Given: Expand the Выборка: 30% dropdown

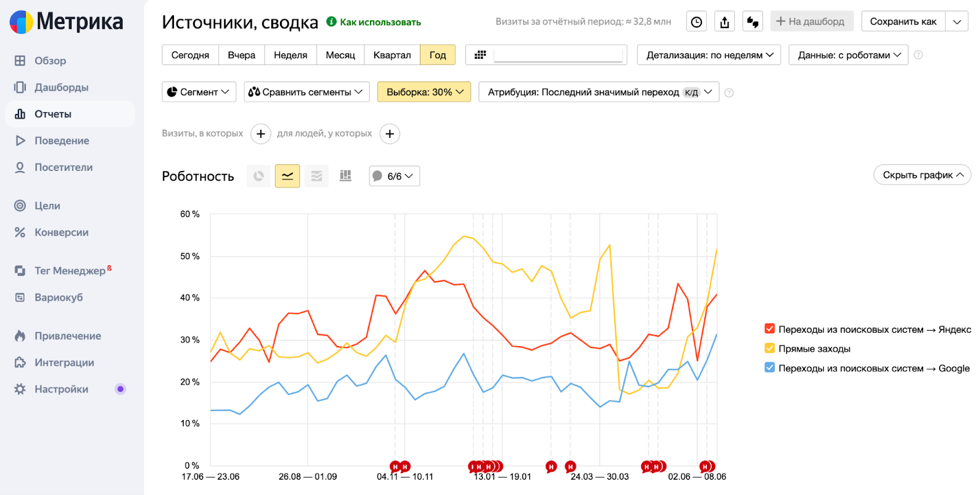Looking at the screenshot, I should pos(424,92).
